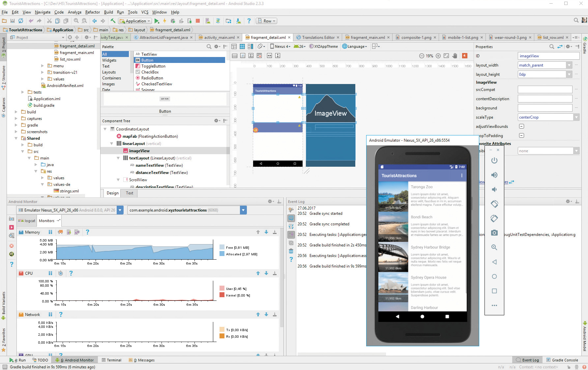The image size is (588, 370).
Task: Select the Widgets palette category
Action: 109,60
